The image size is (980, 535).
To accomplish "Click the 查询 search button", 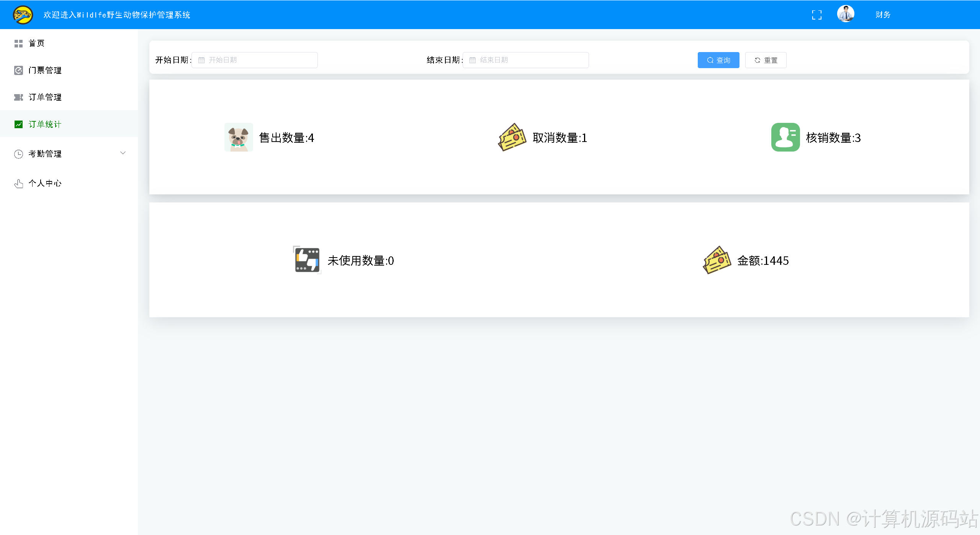I will [x=718, y=60].
